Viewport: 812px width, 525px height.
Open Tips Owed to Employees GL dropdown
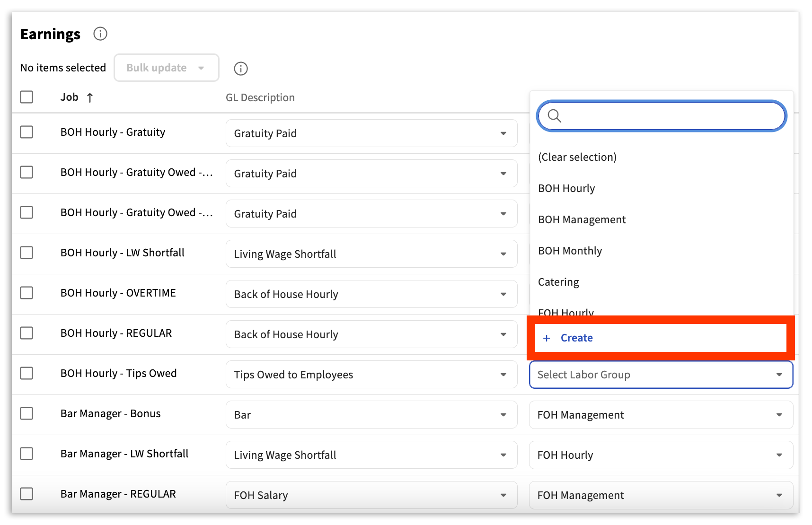point(371,375)
